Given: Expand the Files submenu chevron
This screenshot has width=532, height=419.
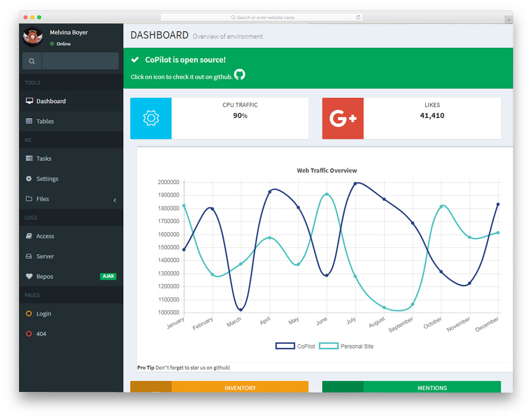Looking at the screenshot, I should pos(115,200).
